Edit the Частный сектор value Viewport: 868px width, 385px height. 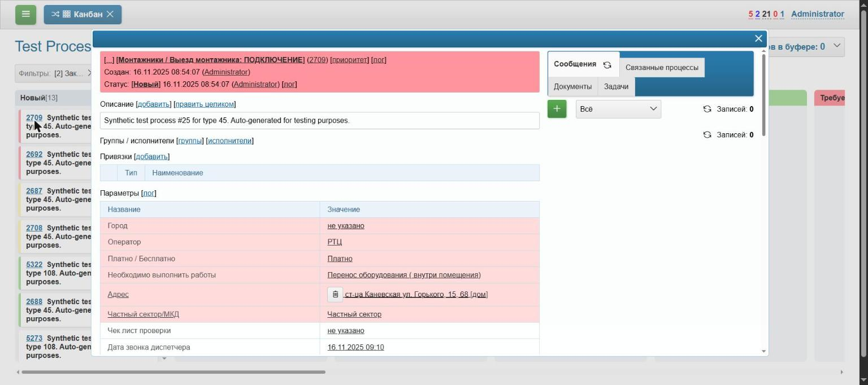point(354,314)
